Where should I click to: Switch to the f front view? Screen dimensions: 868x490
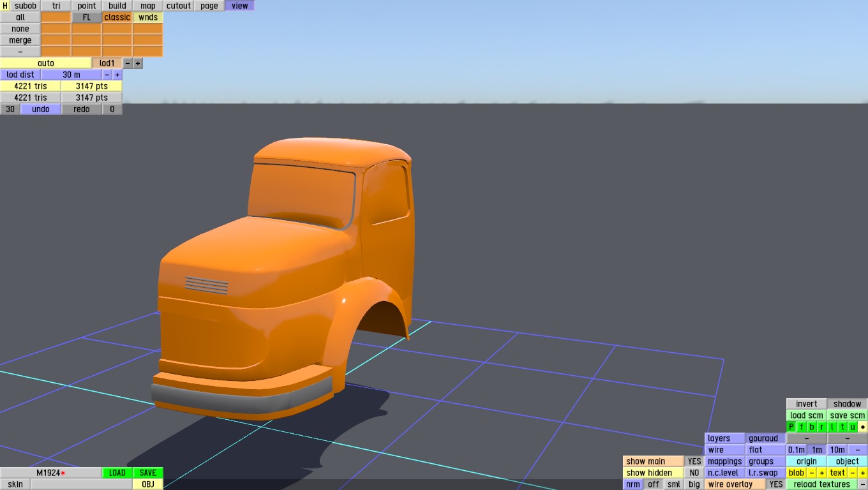coord(802,427)
